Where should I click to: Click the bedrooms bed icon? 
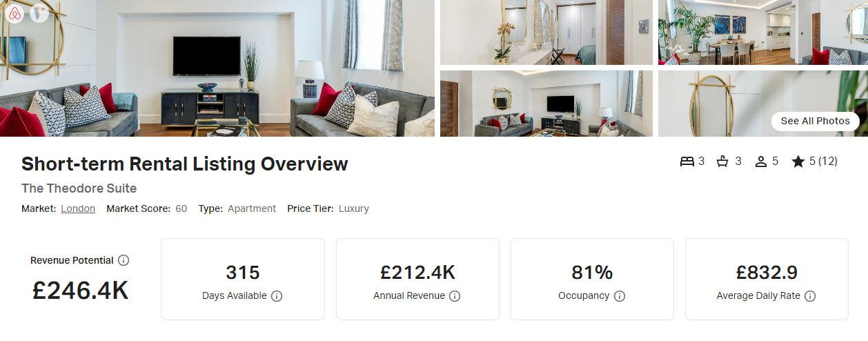(x=687, y=162)
